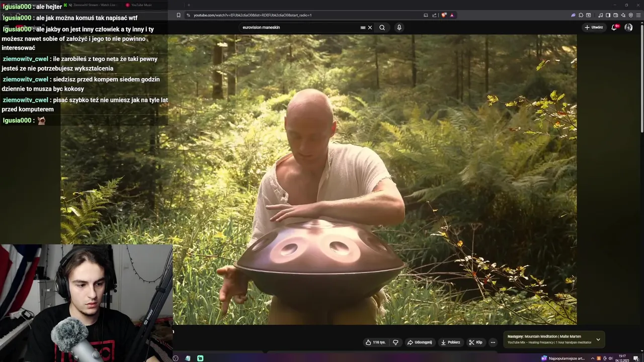Open picture-in-picture icon in address bar
The height and width of the screenshot is (362, 644).
426,15
